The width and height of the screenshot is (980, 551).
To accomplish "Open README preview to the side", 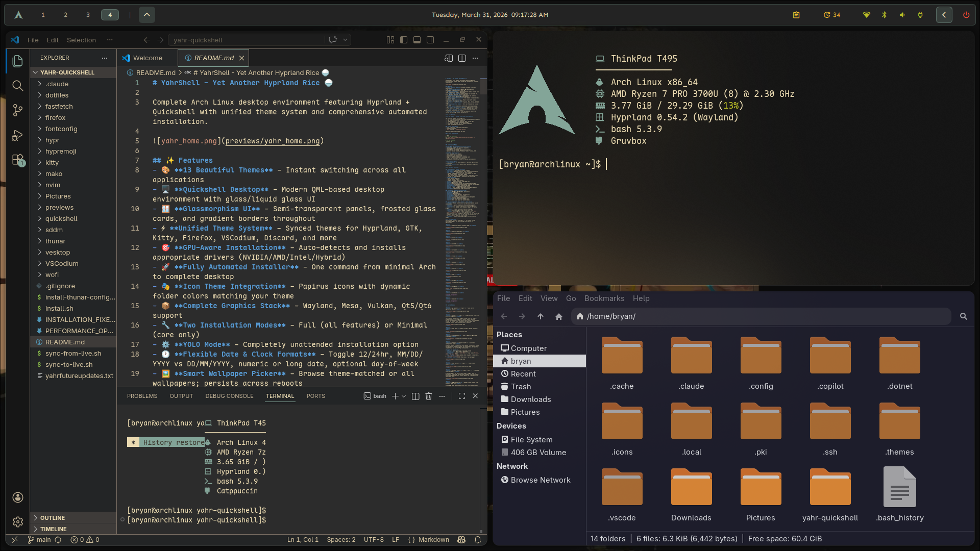I will [x=449, y=58].
